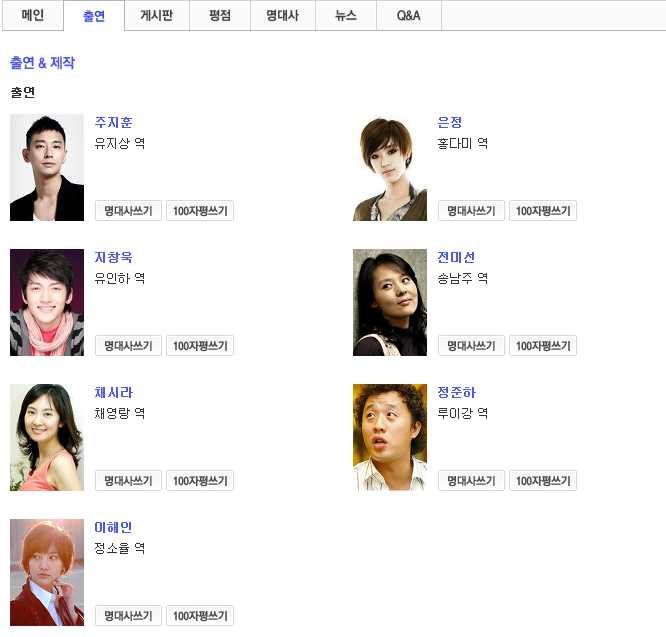Click 100자평쓰기 button for 이해인
The height and width of the screenshot is (637, 666).
200,616
